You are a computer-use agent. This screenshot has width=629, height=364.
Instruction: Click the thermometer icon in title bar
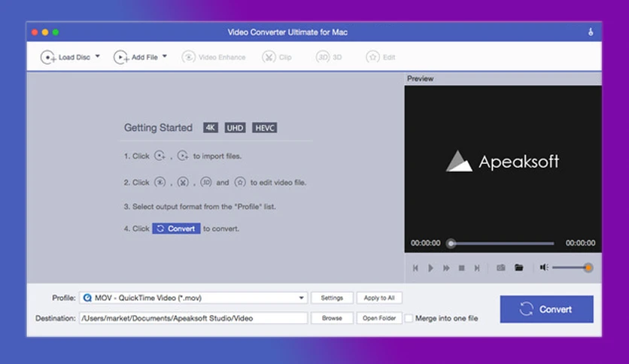pyautogui.click(x=591, y=32)
